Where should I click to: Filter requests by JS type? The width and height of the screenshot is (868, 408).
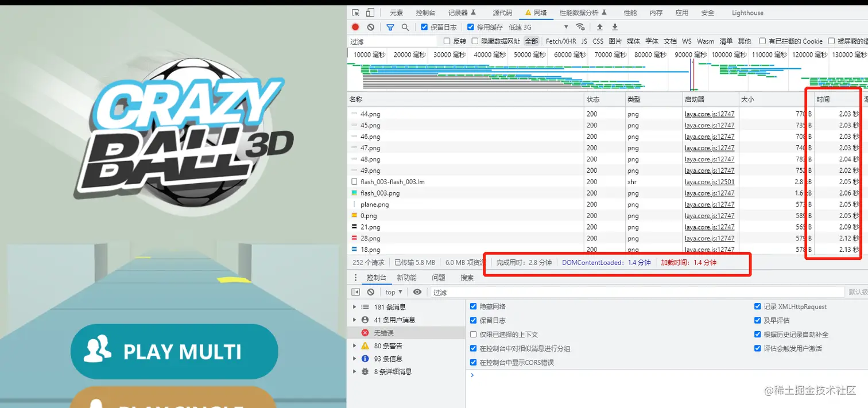pos(584,41)
